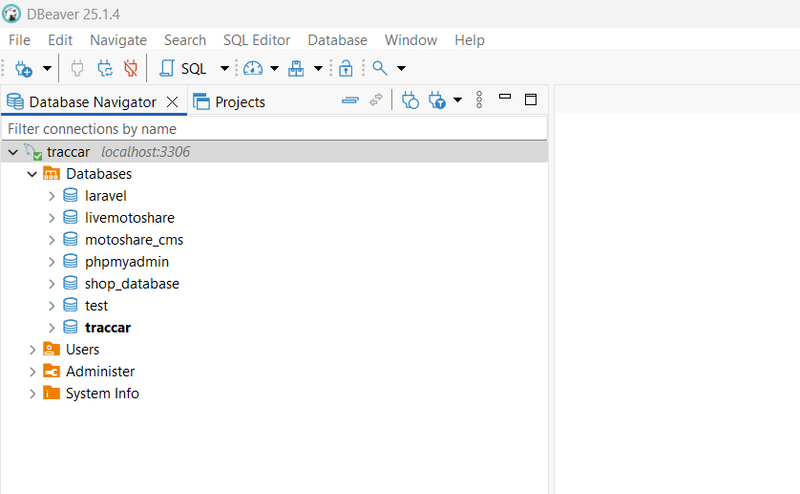Select the laravel database
The height and width of the screenshot is (494, 800).
point(105,196)
